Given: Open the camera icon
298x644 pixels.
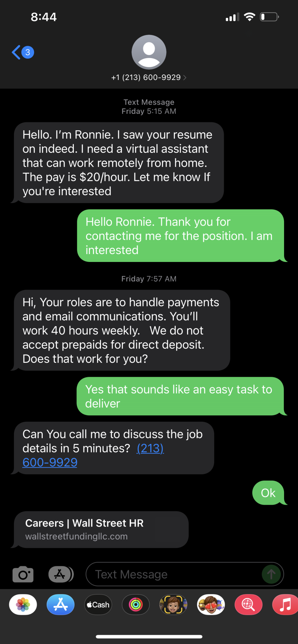Looking at the screenshot, I should 23,574.
